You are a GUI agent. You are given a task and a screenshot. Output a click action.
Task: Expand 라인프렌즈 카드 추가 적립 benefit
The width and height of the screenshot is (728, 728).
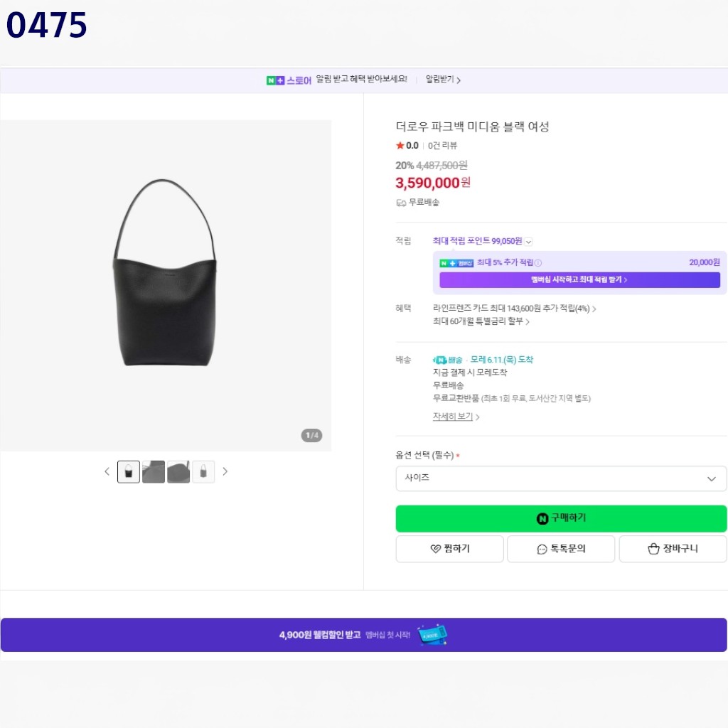click(x=515, y=309)
